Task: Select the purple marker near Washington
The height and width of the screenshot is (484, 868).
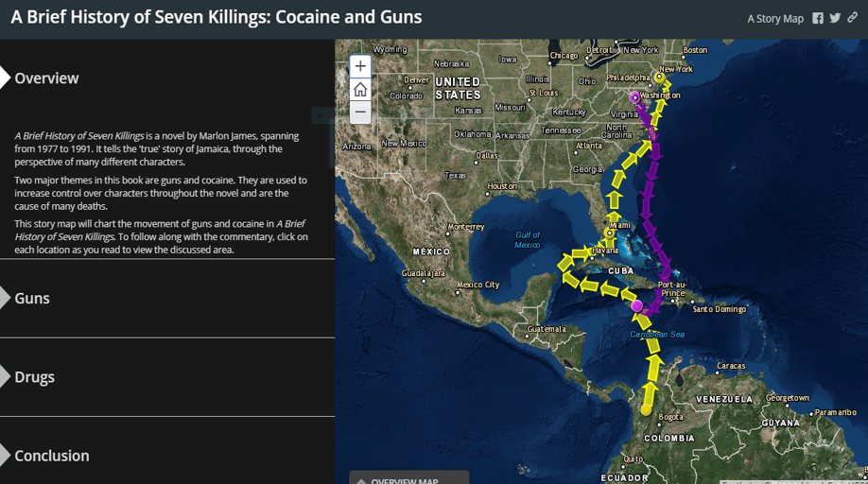Action: pos(635,97)
